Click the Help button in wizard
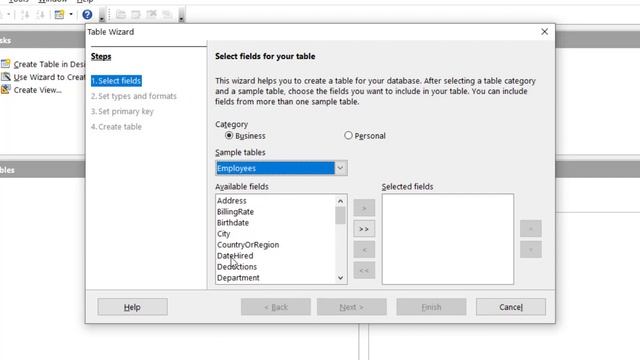 (x=132, y=307)
